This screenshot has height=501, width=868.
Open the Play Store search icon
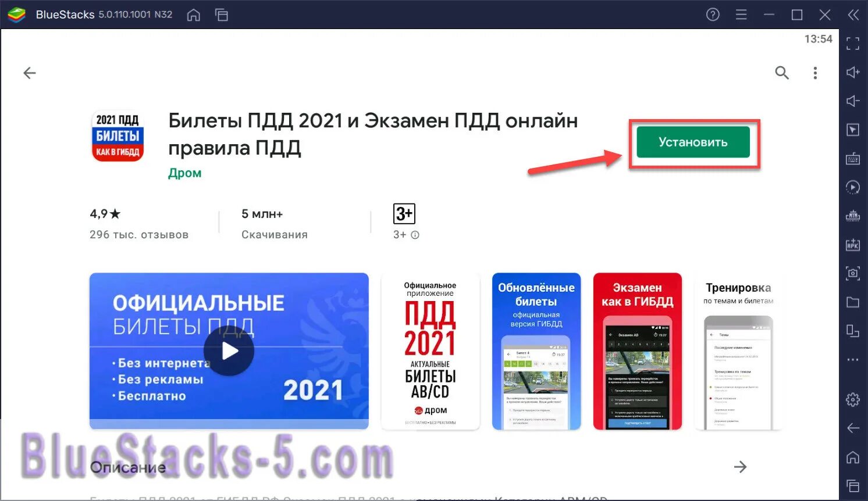click(782, 73)
